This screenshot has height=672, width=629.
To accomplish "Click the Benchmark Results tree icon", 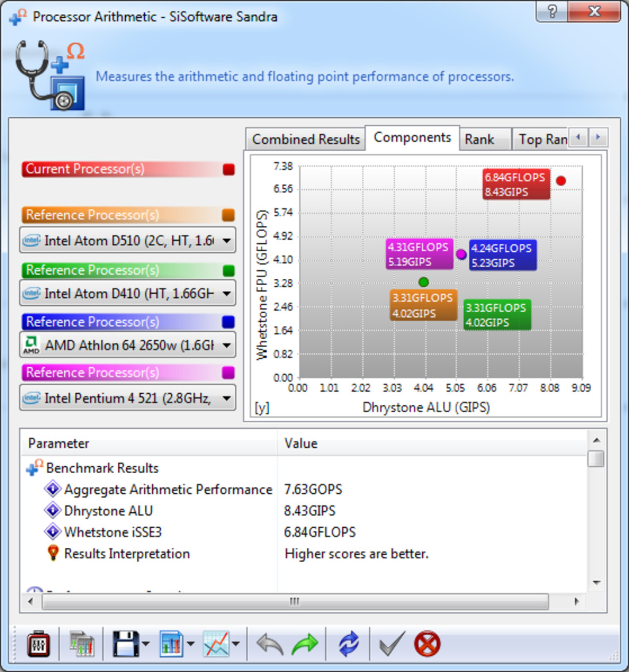I will coord(34,467).
